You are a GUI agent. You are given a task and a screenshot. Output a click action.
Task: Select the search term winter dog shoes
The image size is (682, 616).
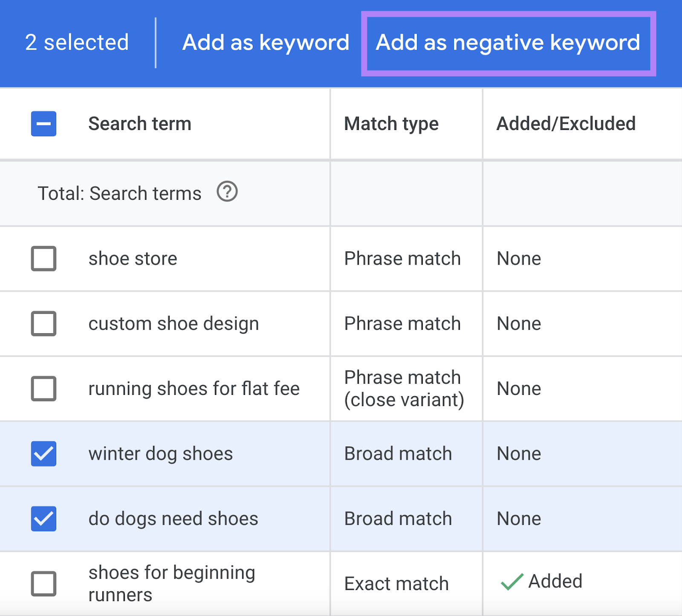(161, 454)
